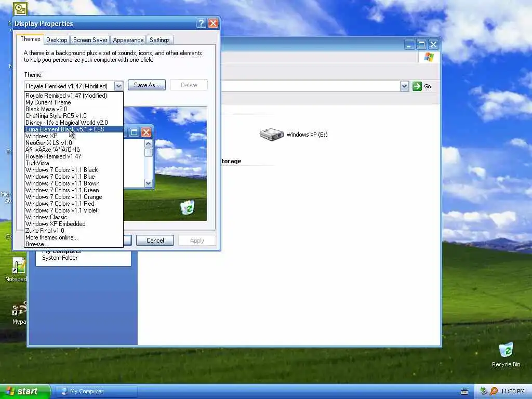Select Royale Remixed v1.47 (Modified) list entry
This screenshot has height=399, width=532.
point(74,96)
